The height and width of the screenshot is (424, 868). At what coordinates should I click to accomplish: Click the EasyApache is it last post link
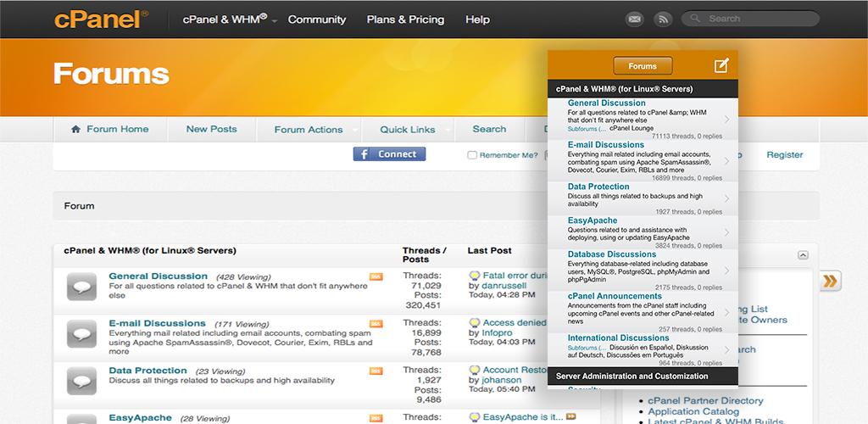tap(523, 417)
